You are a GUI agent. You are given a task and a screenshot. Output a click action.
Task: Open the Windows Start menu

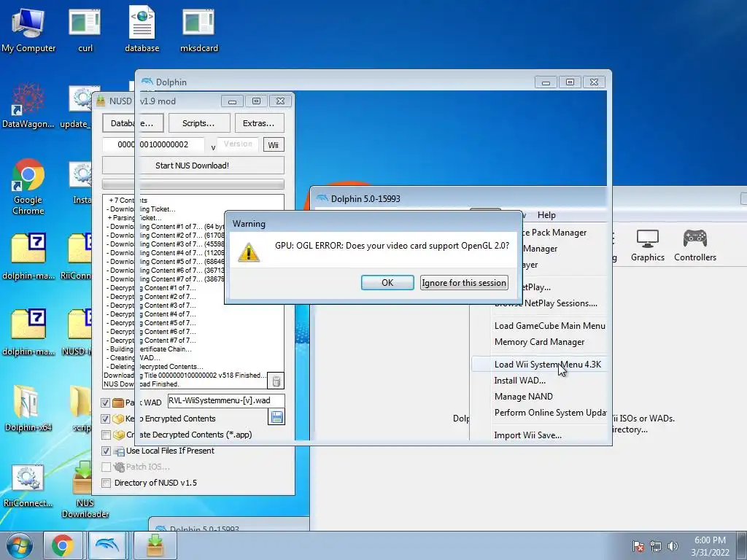click(x=19, y=545)
